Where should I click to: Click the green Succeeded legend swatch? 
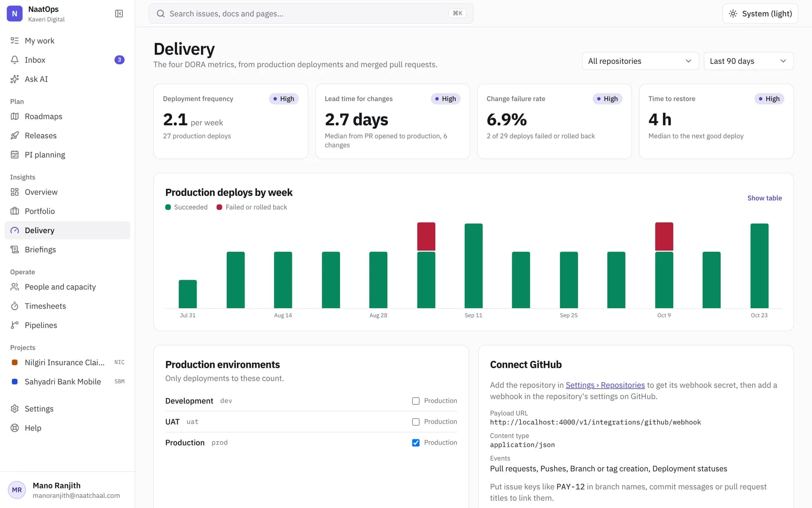(168, 207)
